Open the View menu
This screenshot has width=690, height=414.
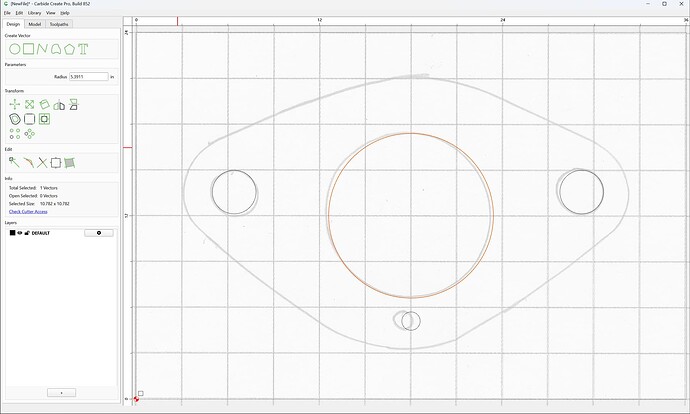click(x=51, y=13)
